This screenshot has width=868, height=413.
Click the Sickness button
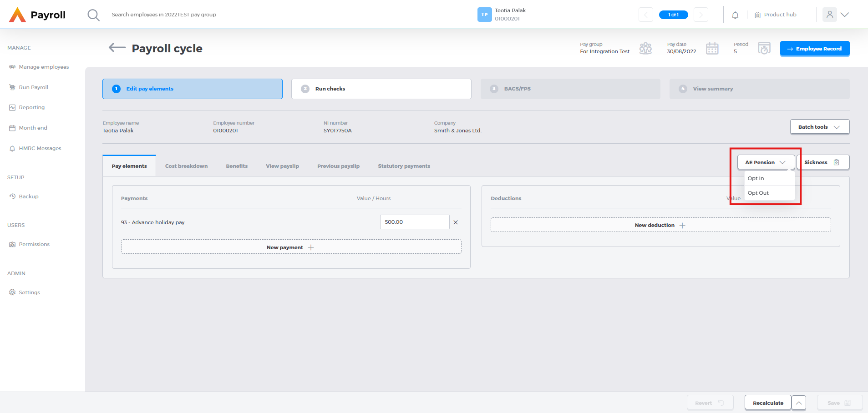(822, 162)
